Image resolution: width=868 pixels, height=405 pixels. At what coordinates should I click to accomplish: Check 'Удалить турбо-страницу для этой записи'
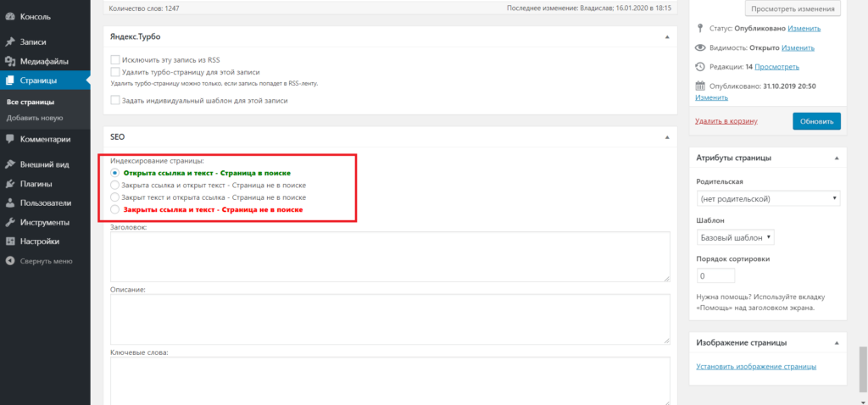(115, 73)
